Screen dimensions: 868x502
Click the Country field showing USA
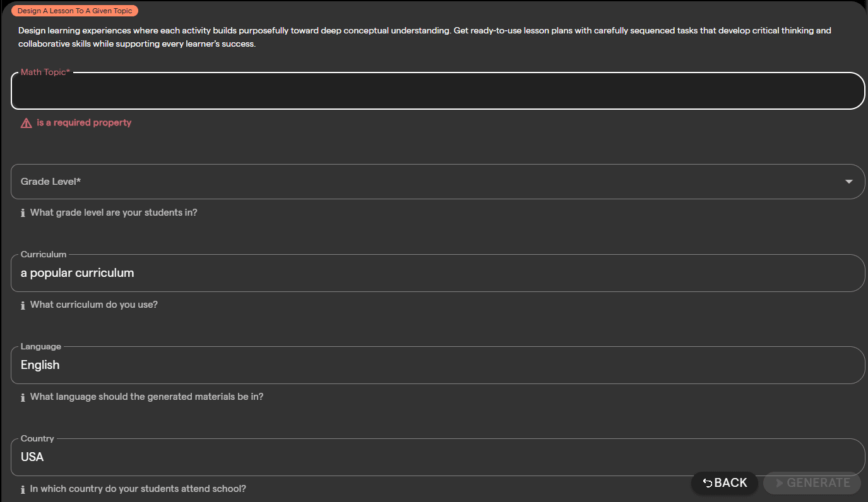tap(437, 457)
